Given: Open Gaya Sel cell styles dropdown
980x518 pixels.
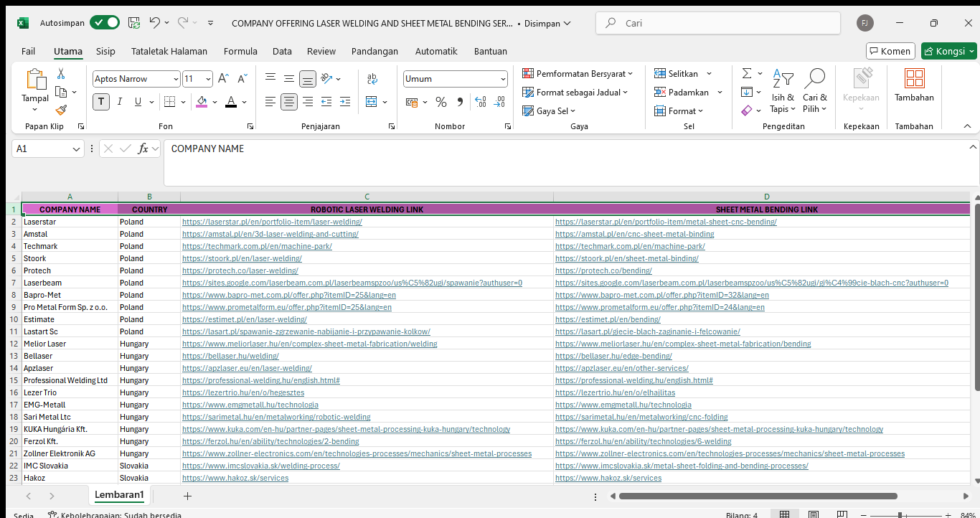Looking at the screenshot, I should (x=549, y=110).
